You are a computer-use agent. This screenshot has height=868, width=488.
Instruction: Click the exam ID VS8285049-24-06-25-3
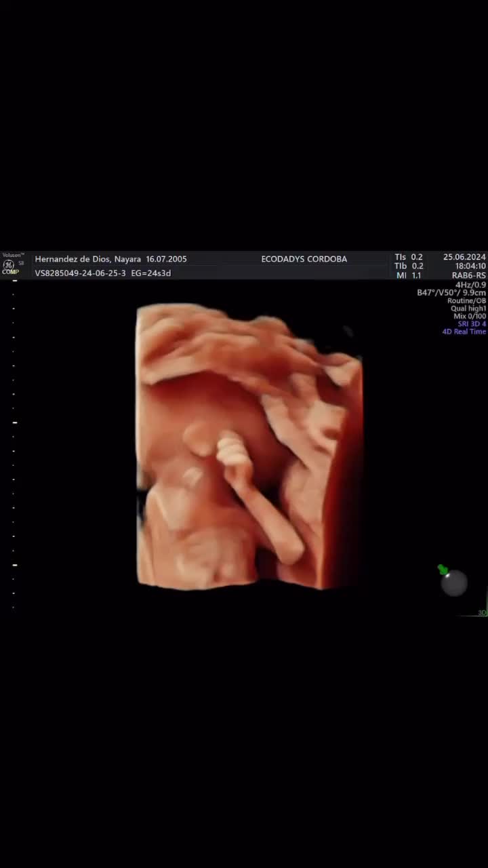tap(80, 273)
